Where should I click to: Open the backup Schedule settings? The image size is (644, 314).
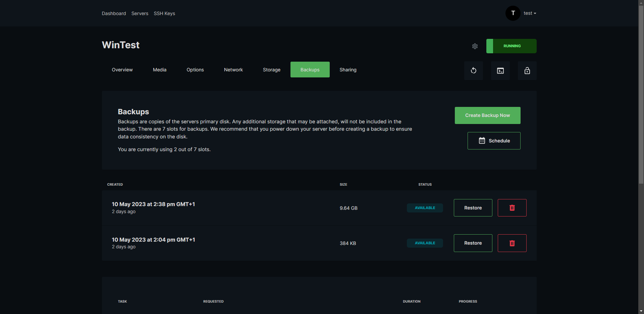[x=494, y=140]
